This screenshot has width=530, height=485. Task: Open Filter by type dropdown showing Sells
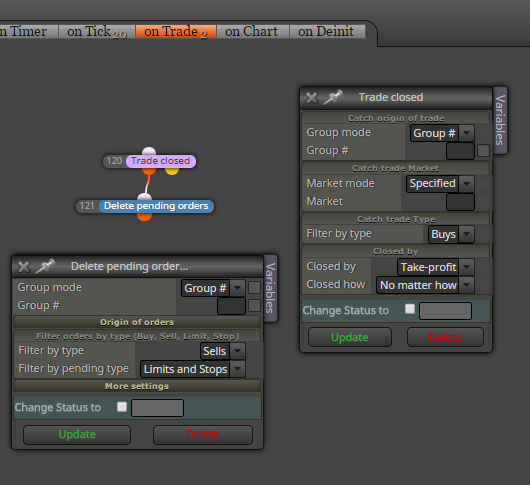[x=222, y=351]
